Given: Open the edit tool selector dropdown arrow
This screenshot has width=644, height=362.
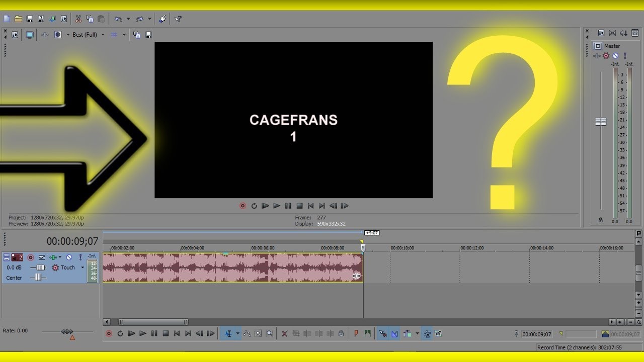Looking at the screenshot, I should click(x=238, y=333).
